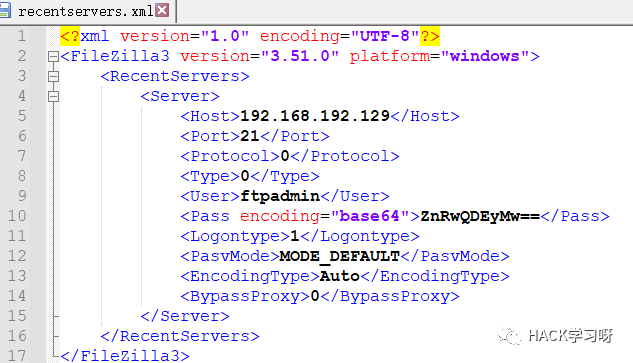This screenshot has height=363, width=633.
Task: Click line number 5 in the margin
Action: pyautogui.click(x=22, y=116)
